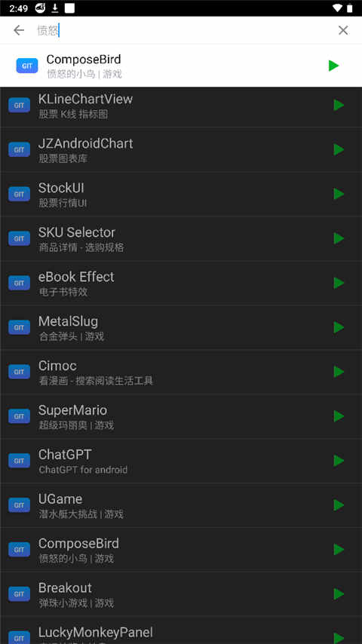The image size is (362, 644).
Task: Run the ComposeBird search suggestion with its play icon
Action: tap(333, 66)
